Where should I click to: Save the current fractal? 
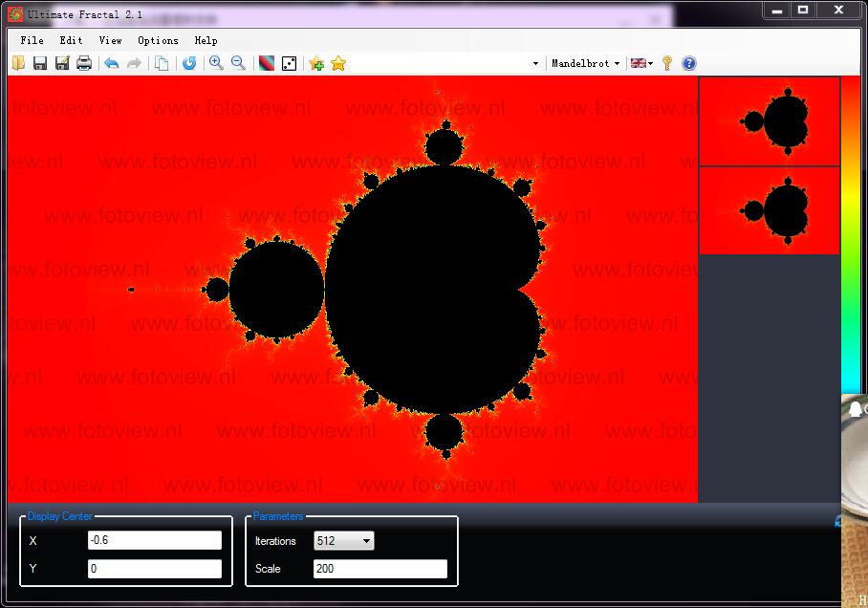pos(40,63)
